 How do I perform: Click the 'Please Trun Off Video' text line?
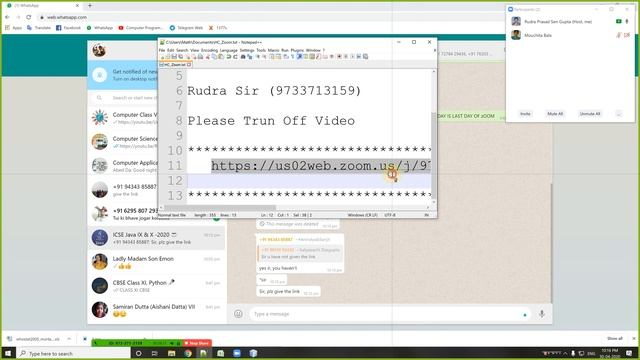coord(271,121)
